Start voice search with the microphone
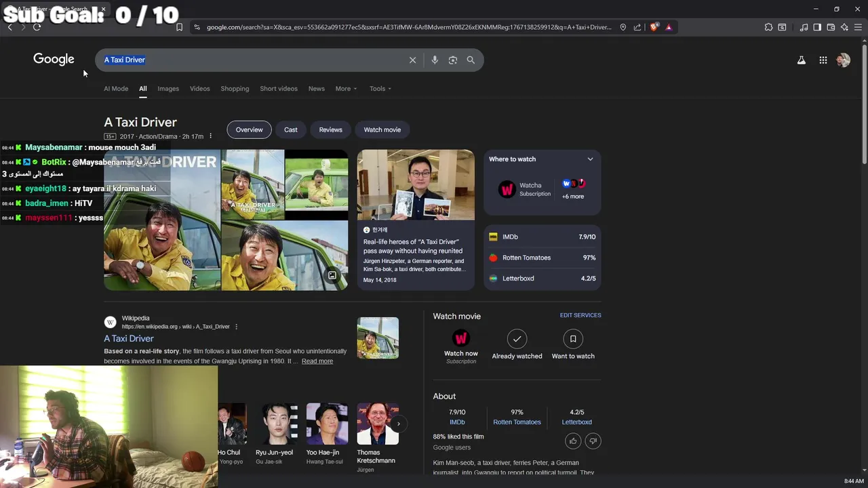868x488 pixels. click(x=435, y=60)
